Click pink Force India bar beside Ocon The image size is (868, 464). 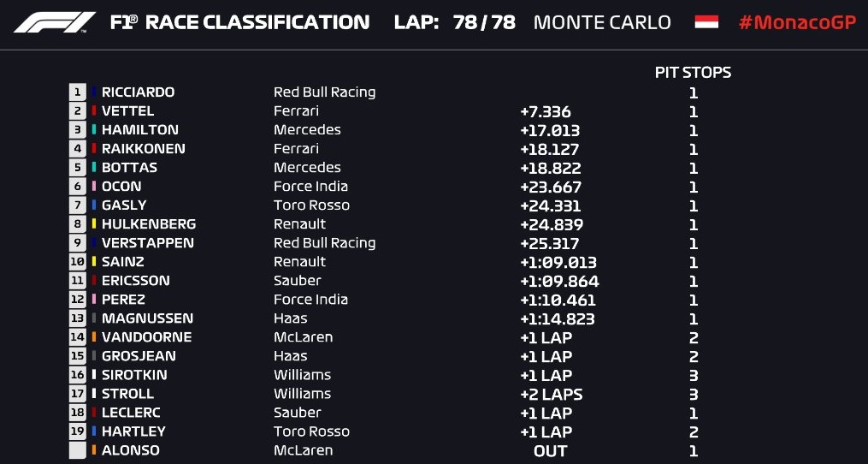[x=94, y=187]
